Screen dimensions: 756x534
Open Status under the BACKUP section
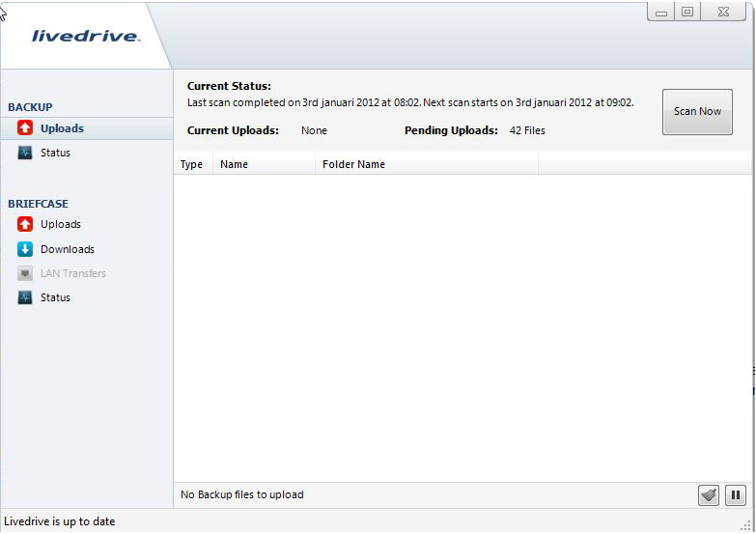tap(55, 153)
